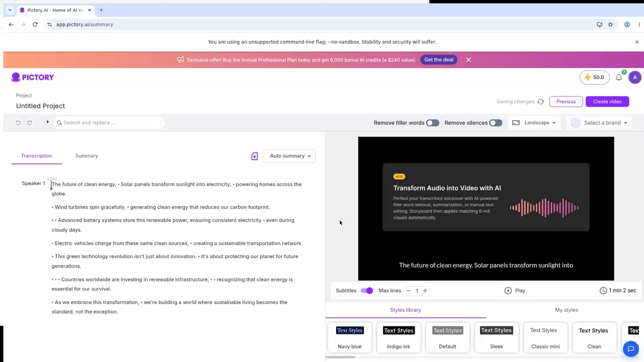Choose the Navy blue text style

[x=350, y=337]
